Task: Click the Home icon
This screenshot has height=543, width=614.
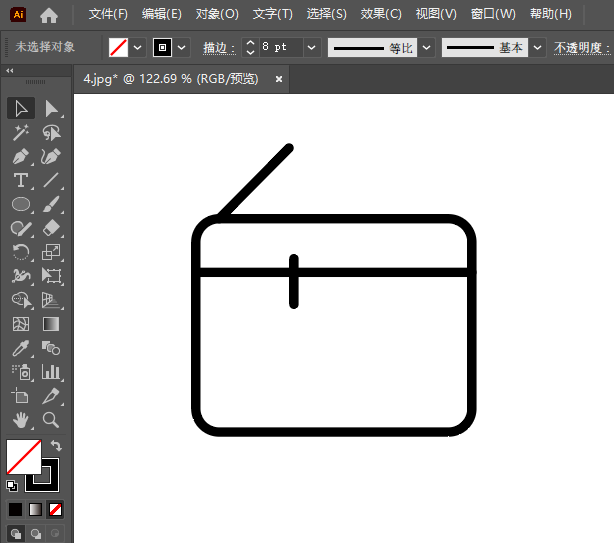Action: coord(49,15)
